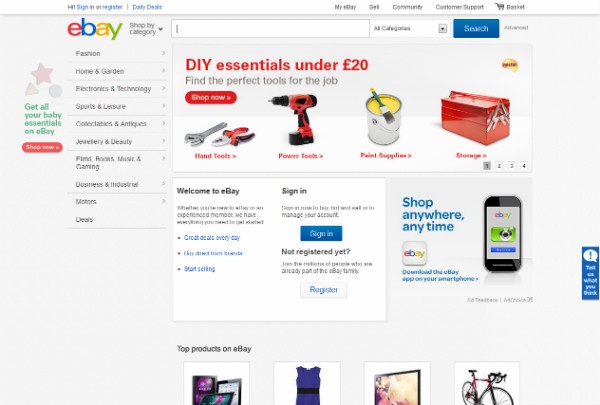Go to banner slide 2
This screenshot has width=600, height=405.
click(499, 166)
